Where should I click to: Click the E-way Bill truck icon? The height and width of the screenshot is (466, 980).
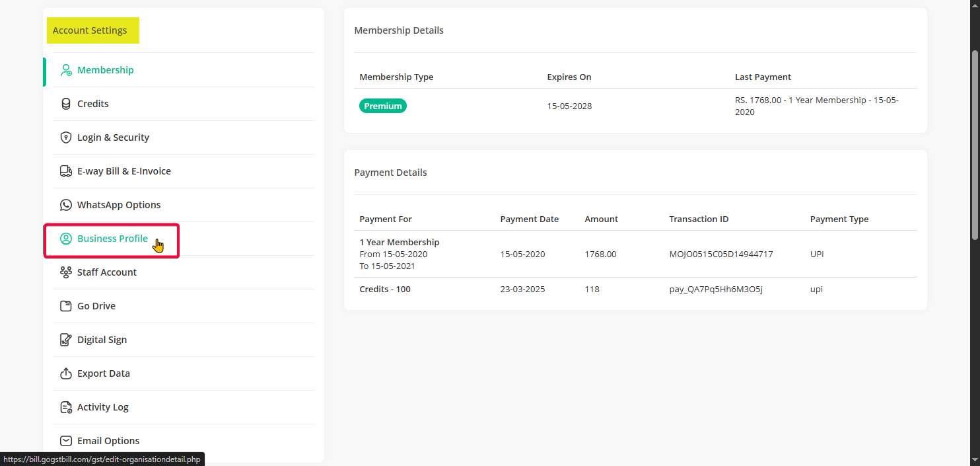coord(66,171)
